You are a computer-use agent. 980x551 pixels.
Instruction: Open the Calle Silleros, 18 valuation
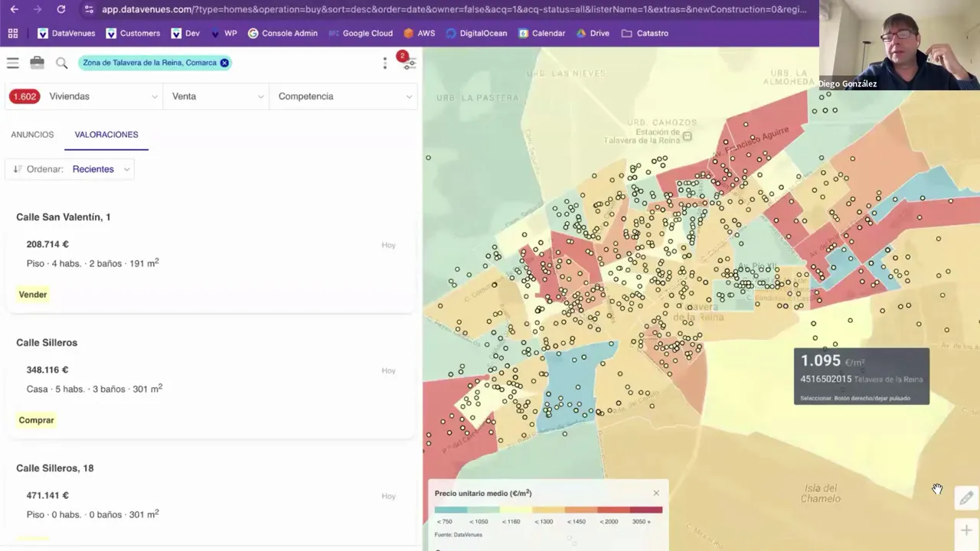pos(55,468)
